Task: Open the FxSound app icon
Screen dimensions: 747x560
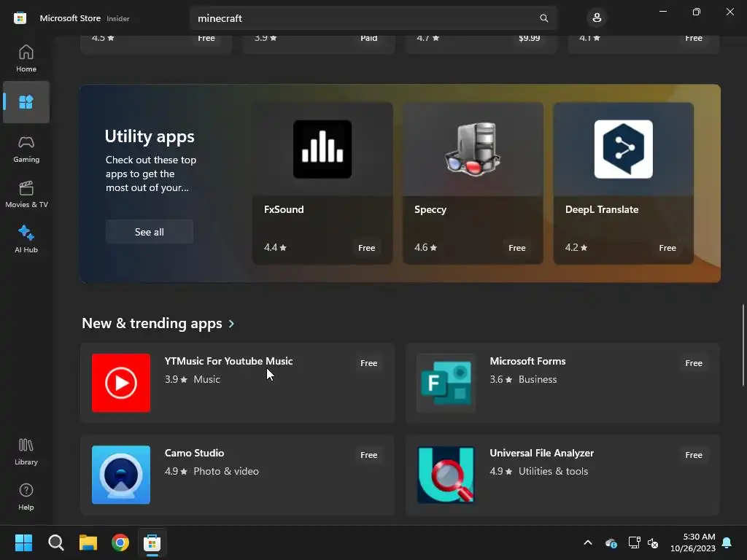Action: [x=322, y=149]
